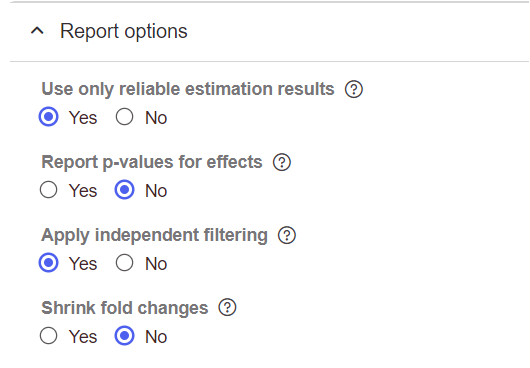Click the 'Use only reliable estimation results' label
The image size is (530, 368).
coord(188,89)
